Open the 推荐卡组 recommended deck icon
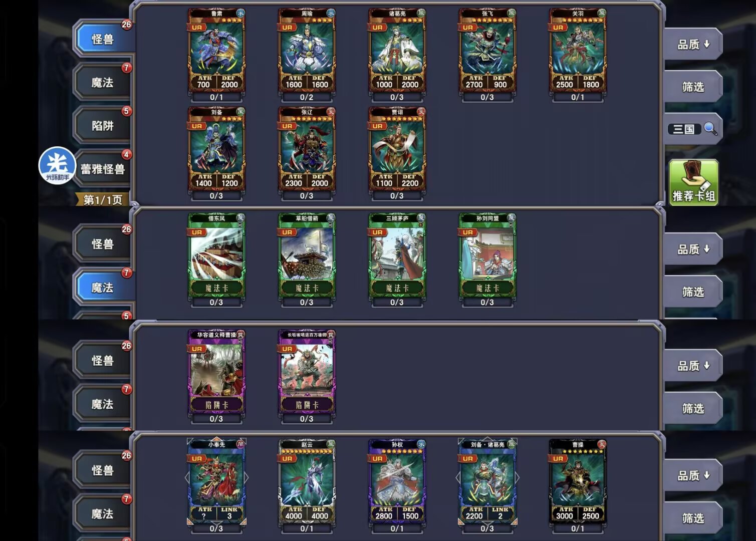The image size is (756, 541). (x=693, y=182)
